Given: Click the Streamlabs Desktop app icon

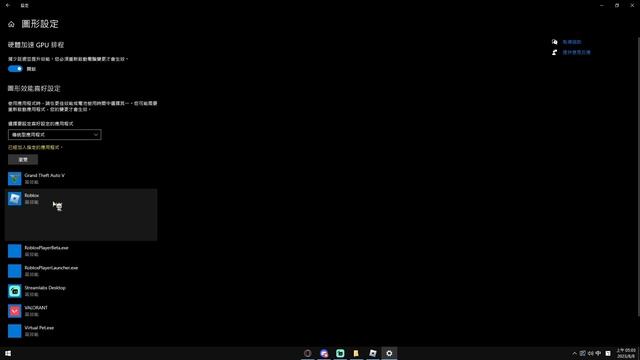Looking at the screenshot, I should (x=15, y=291).
